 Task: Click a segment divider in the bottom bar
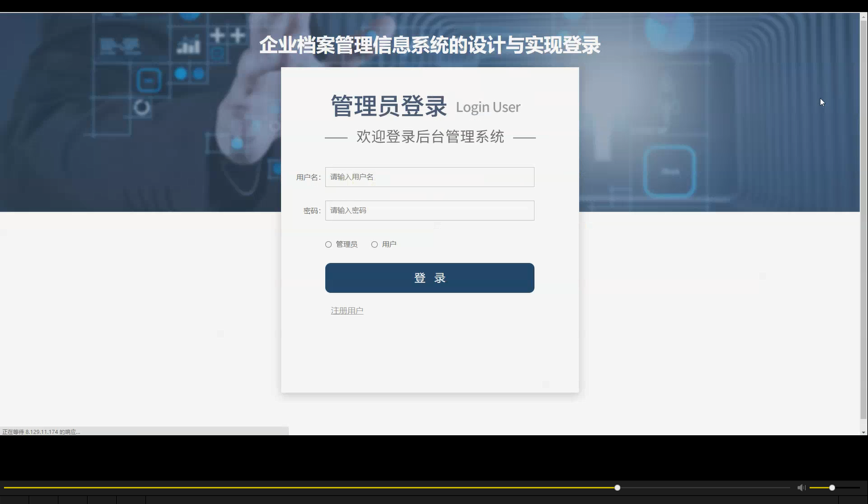tap(59, 499)
